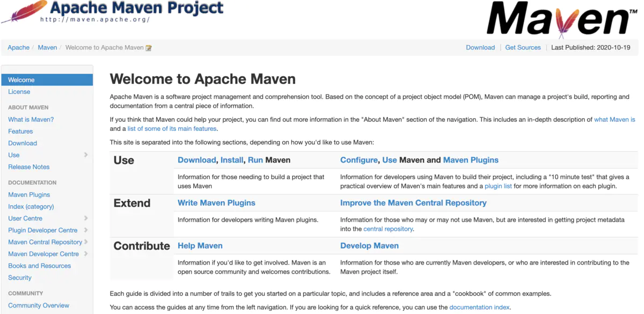Follow 'list of some of its main features' link

[172, 129]
